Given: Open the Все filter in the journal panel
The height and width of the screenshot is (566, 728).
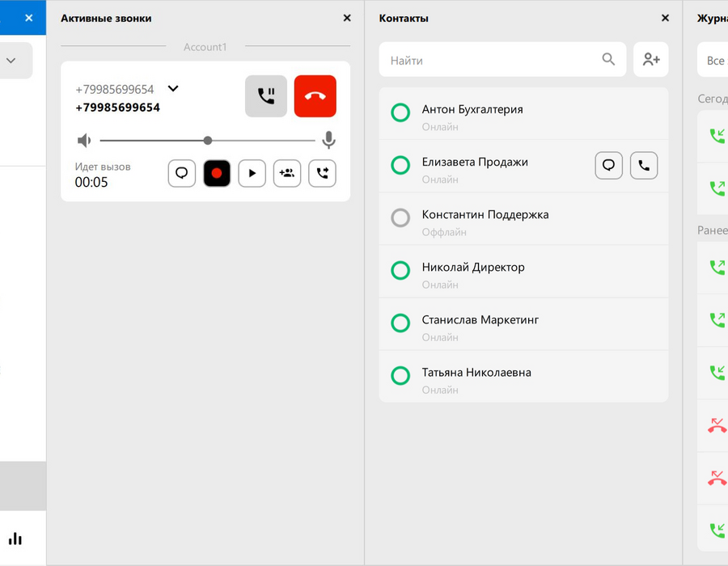Looking at the screenshot, I should 713,61.
